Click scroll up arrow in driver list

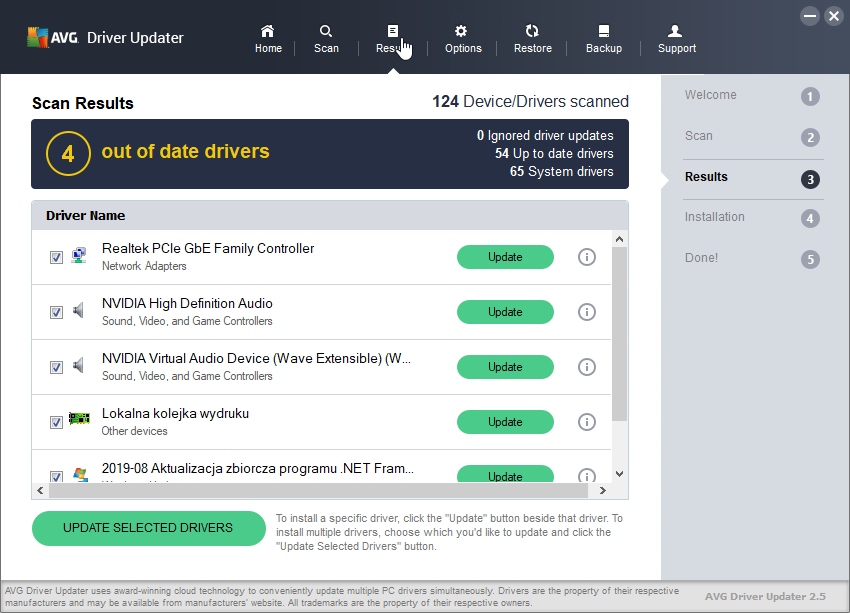tap(619, 240)
